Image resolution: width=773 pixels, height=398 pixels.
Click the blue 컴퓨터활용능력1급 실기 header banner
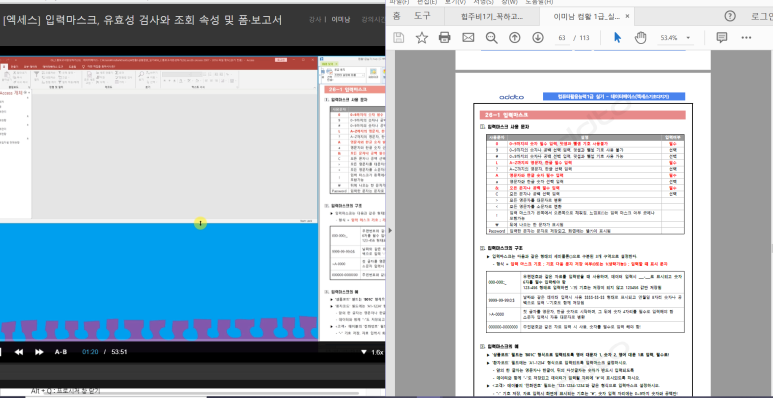coord(614,97)
